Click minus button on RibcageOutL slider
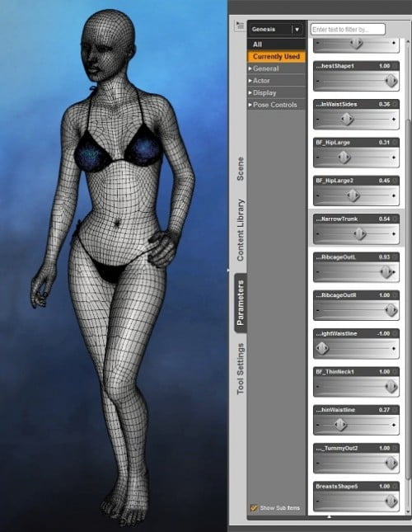Image resolution: width=412 pixels, height=532 pixels. click(317, 272)
